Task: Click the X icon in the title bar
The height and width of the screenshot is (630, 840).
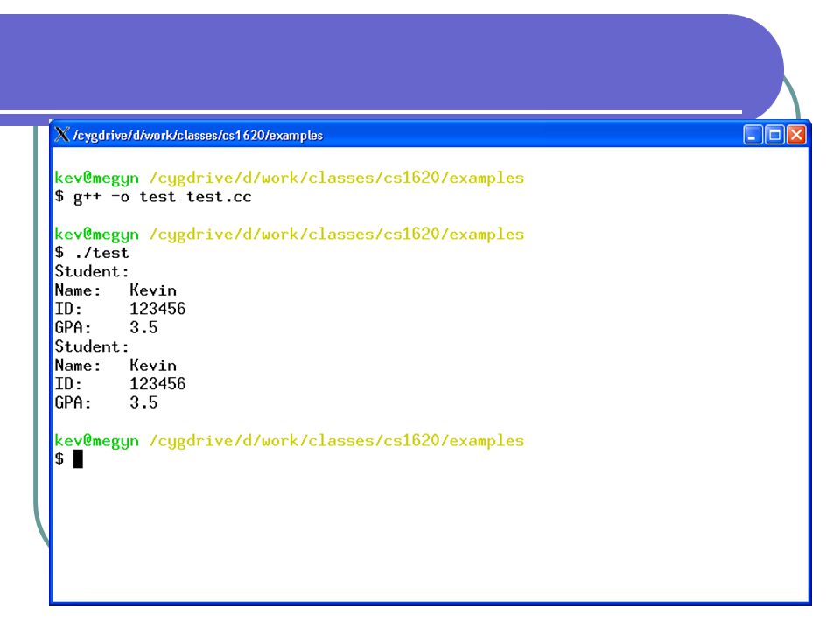Action: (x=62, y=135)
